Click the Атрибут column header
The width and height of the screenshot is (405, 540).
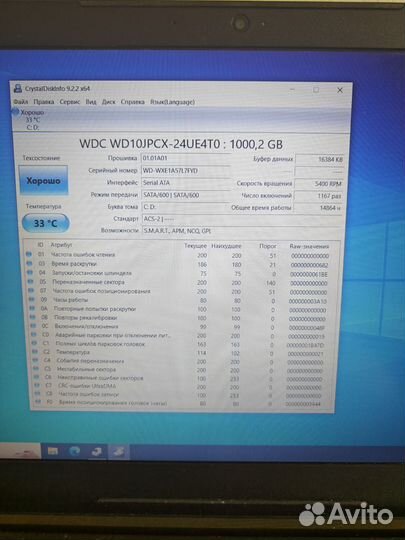62,245
